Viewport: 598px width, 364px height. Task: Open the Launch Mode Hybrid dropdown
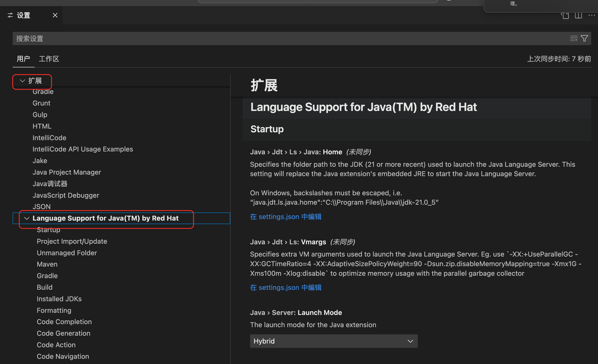point(334,341)
